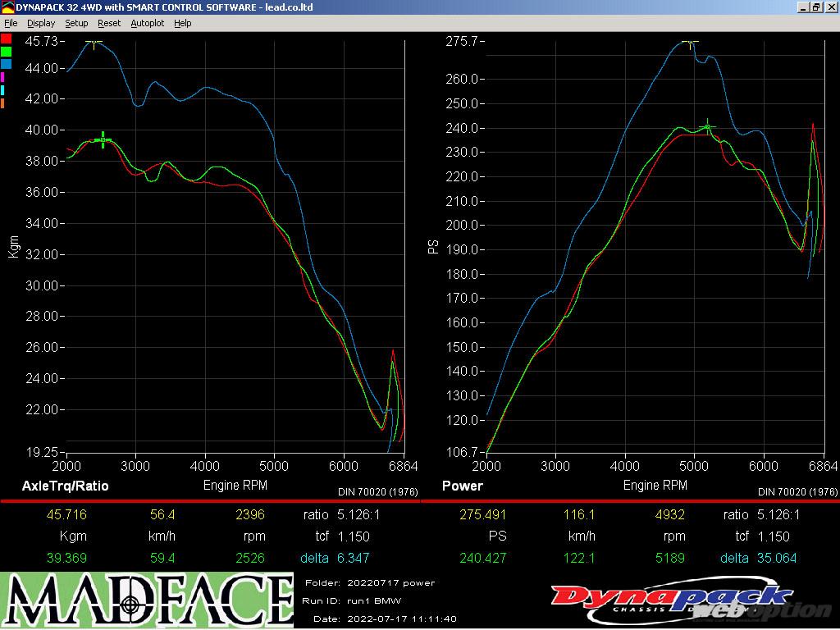
Task: Restore down the application window
Action: [816, 7]
